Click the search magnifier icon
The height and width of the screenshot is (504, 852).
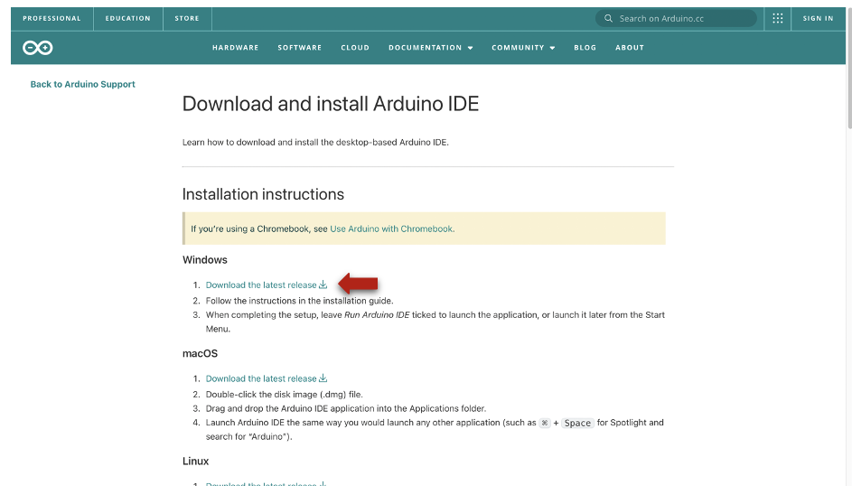pyautogui.click(x=608, y=18)
